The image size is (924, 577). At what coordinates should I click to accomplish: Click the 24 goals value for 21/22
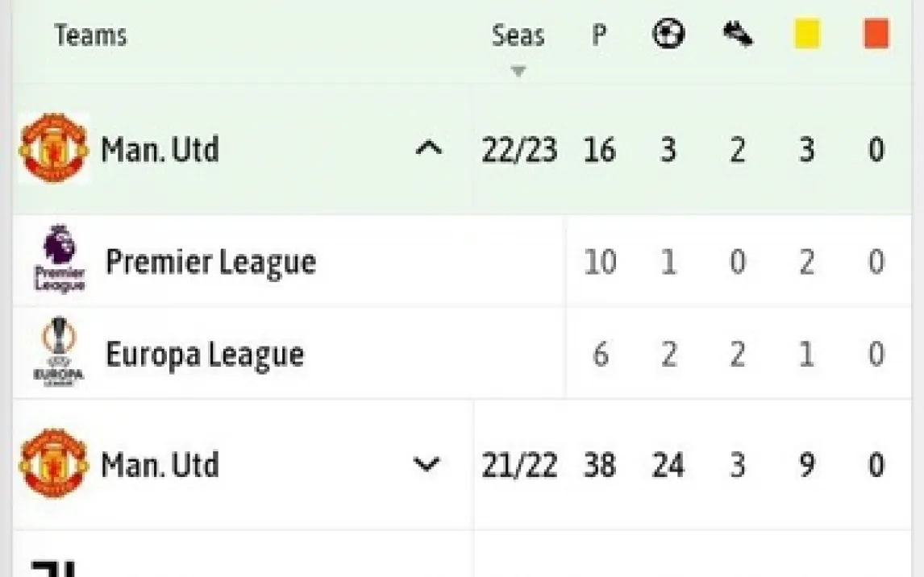coord(668,465)
